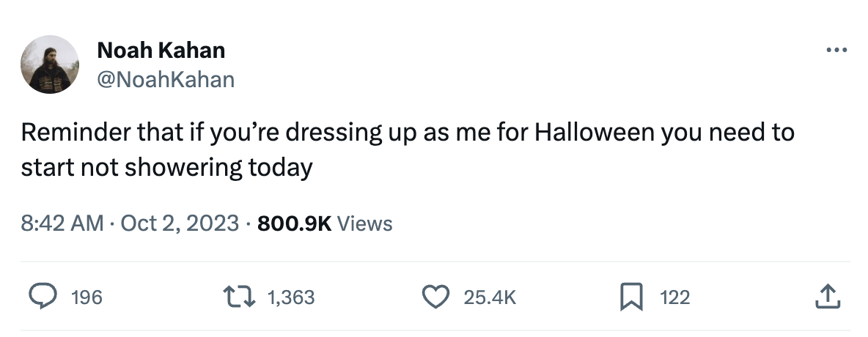Click the 25.4K likes count
The width and height of the screenshot is (868, 337).
coord(490,297)
